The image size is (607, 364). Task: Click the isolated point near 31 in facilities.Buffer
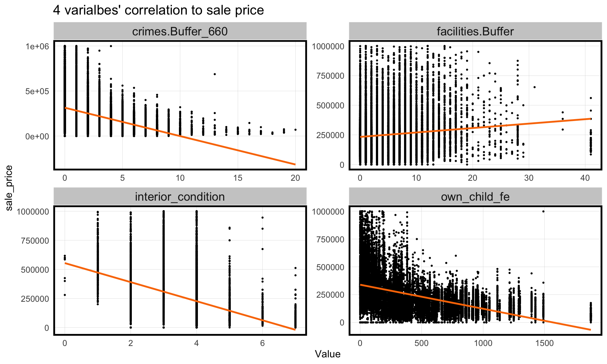(535, 87)
